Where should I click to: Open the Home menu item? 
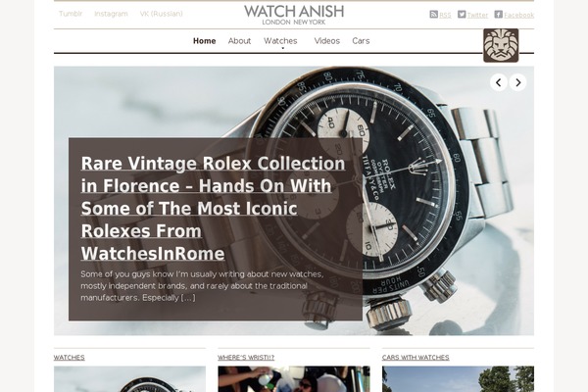tap(205, 41)
